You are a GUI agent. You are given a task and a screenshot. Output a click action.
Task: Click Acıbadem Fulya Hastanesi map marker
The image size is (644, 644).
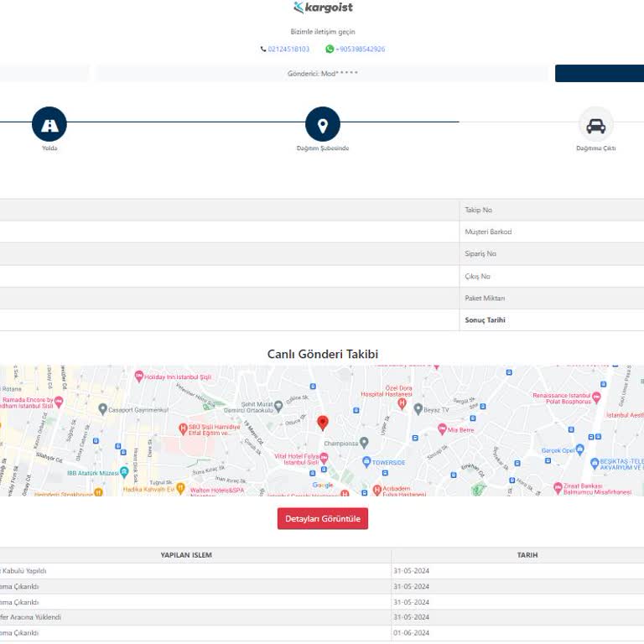(x=377, y=490)
